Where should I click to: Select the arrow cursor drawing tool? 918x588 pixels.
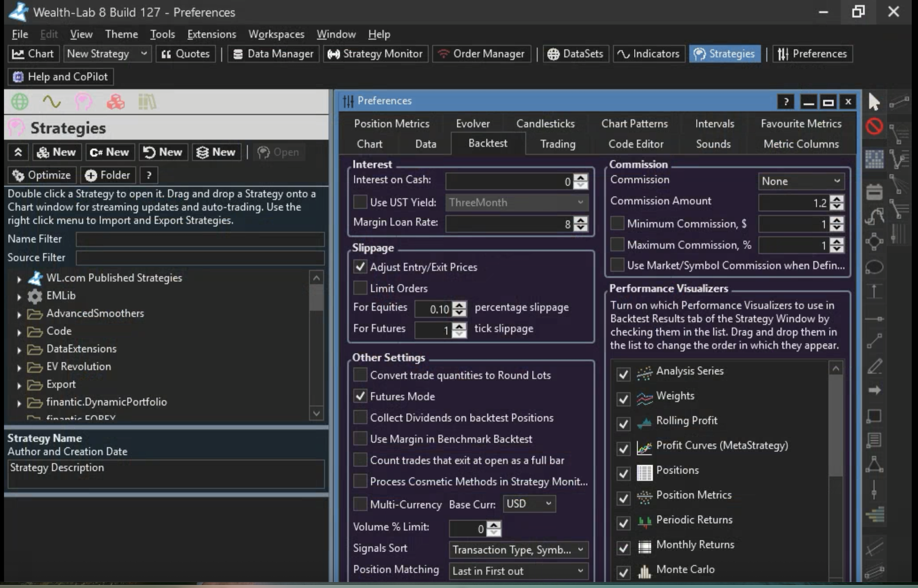click(x=873, y=102)
